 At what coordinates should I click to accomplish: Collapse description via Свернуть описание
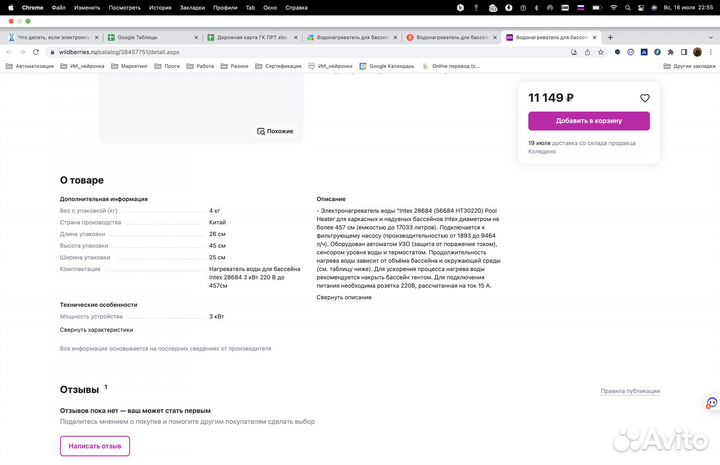pos(343,297)
